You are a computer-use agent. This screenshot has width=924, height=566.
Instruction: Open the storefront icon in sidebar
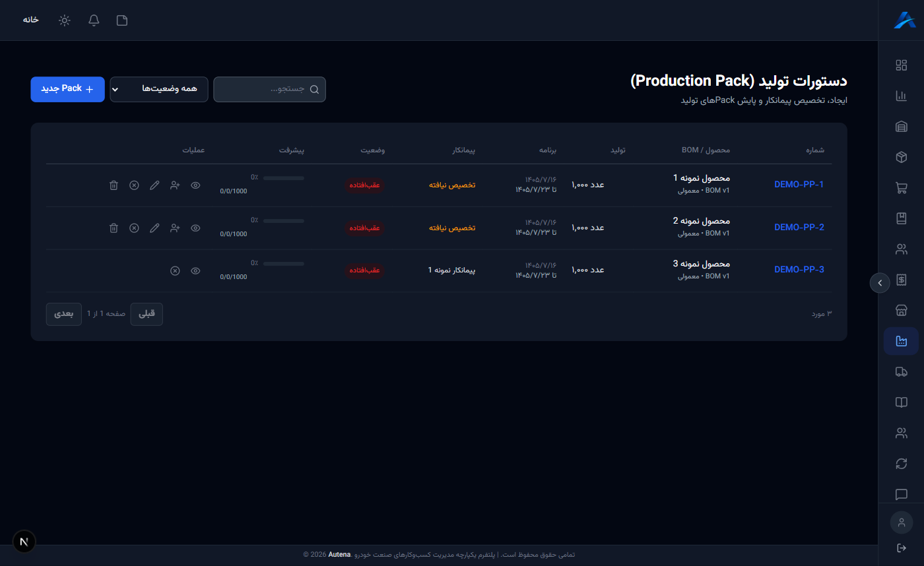(x=901, y=310)
